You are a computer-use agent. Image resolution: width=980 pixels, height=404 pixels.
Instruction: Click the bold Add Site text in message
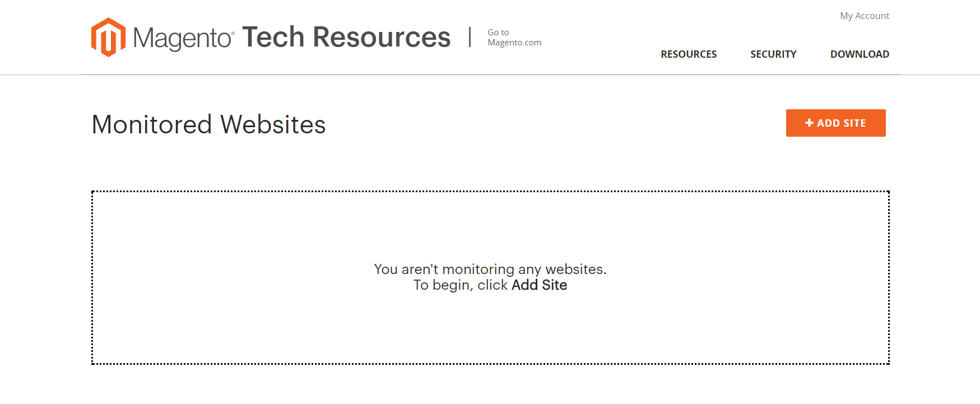[x=539, y=285]
